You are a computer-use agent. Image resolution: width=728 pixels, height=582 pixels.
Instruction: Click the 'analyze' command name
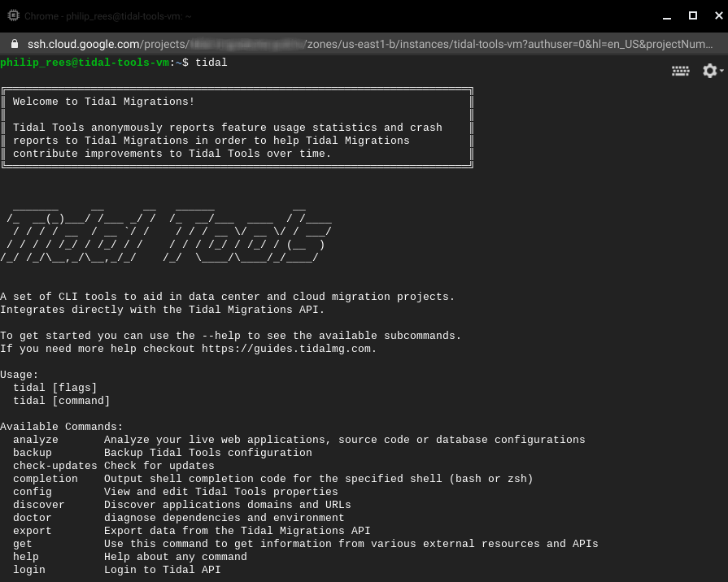pos(35,440)
